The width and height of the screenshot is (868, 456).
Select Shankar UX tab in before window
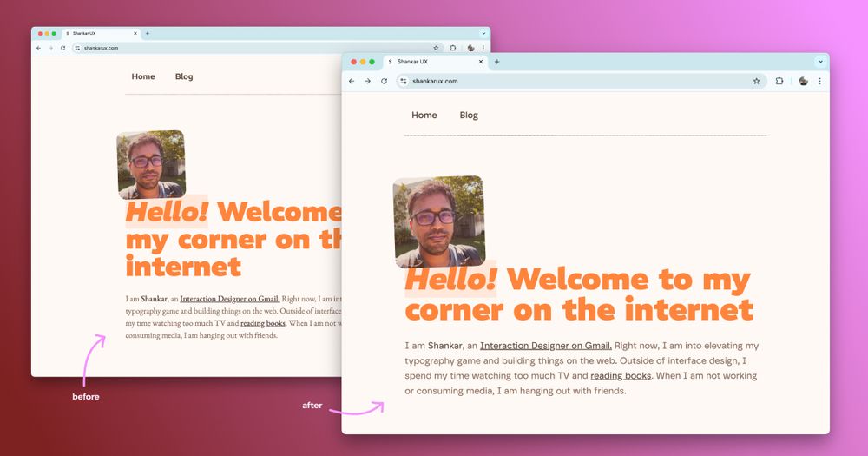click(x=102, y=34)
